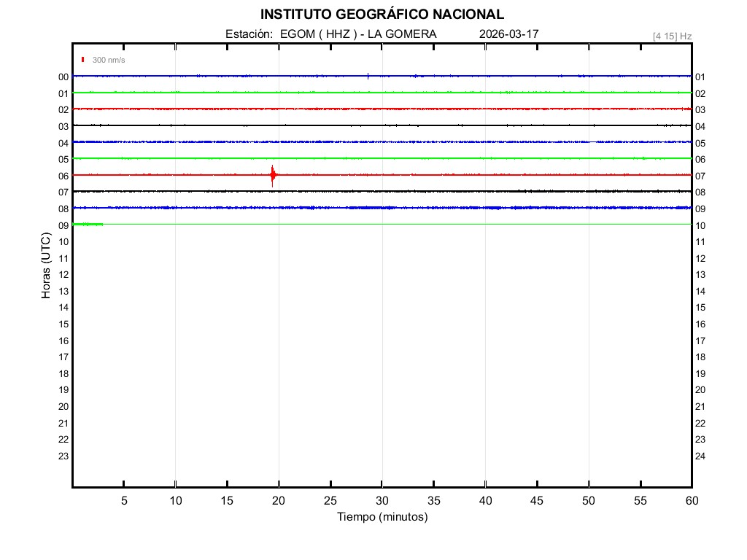Viewport: 747px width, 560px height.
Task: Click the red amplitude scale bar in the legend
Action: pos(83,60)
